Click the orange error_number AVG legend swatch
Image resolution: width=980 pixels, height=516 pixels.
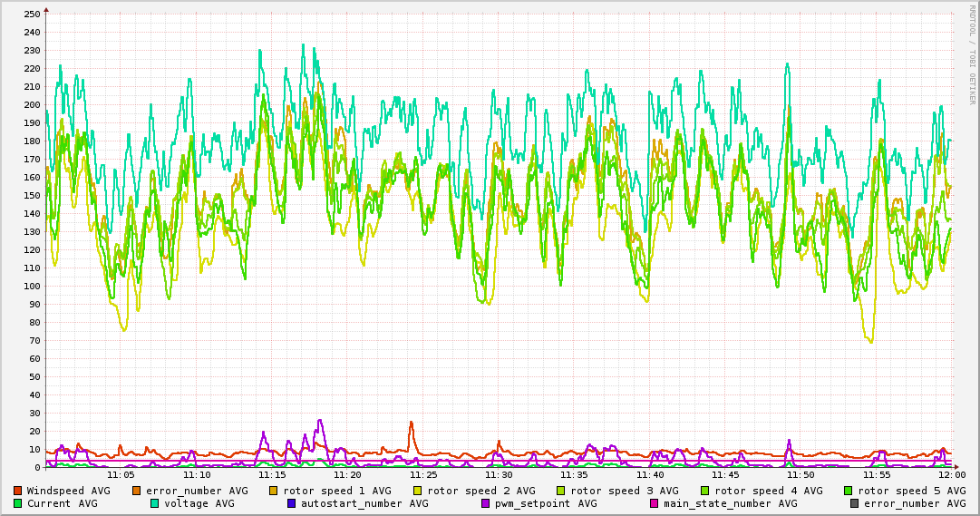tap(136, 491)
